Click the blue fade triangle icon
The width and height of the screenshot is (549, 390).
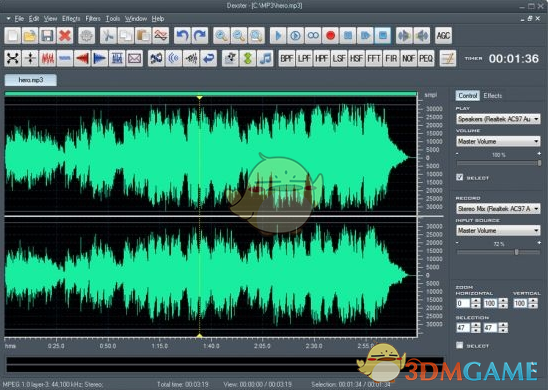click(x=99, y=58)
